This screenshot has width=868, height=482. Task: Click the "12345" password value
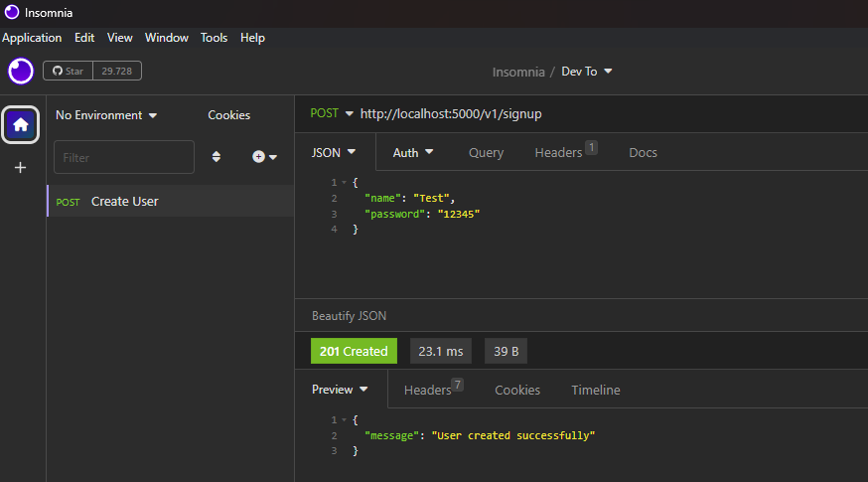[459, 214]
